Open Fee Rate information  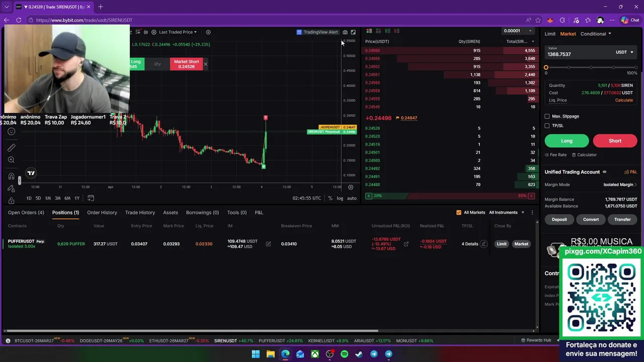click(x=555, y=155)
